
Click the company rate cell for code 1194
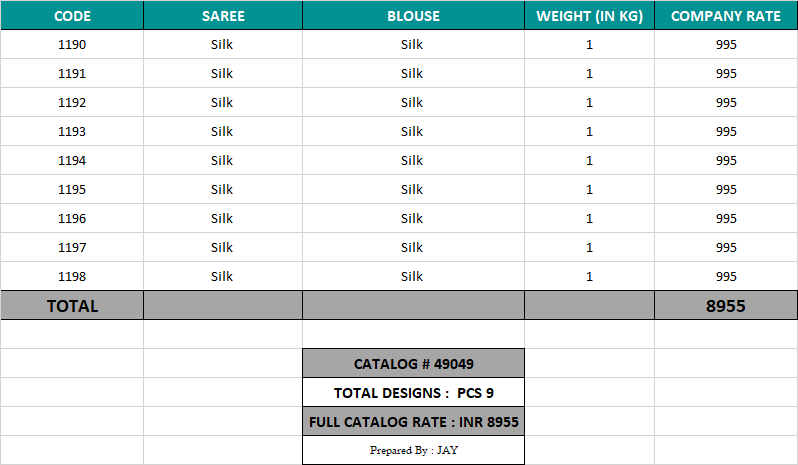[726, 161]
